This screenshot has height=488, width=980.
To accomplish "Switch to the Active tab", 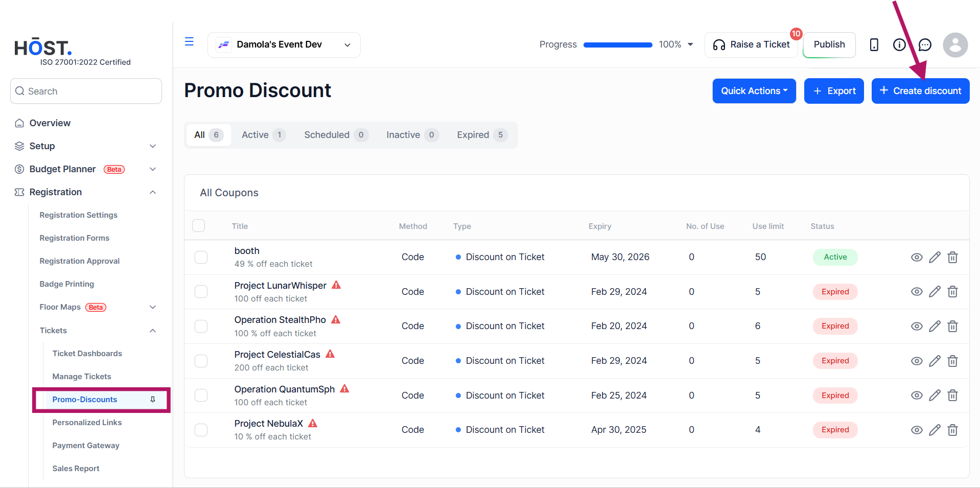I will click(x=263, y=135).
